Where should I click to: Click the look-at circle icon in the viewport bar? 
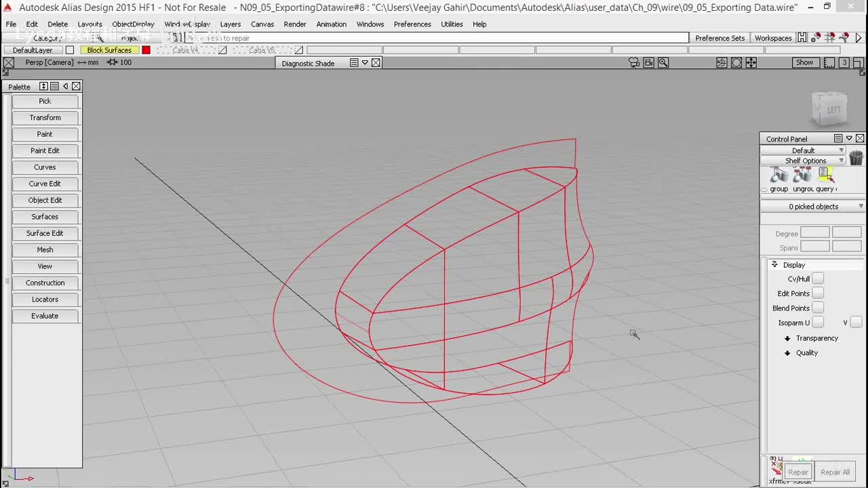[736, 62]
